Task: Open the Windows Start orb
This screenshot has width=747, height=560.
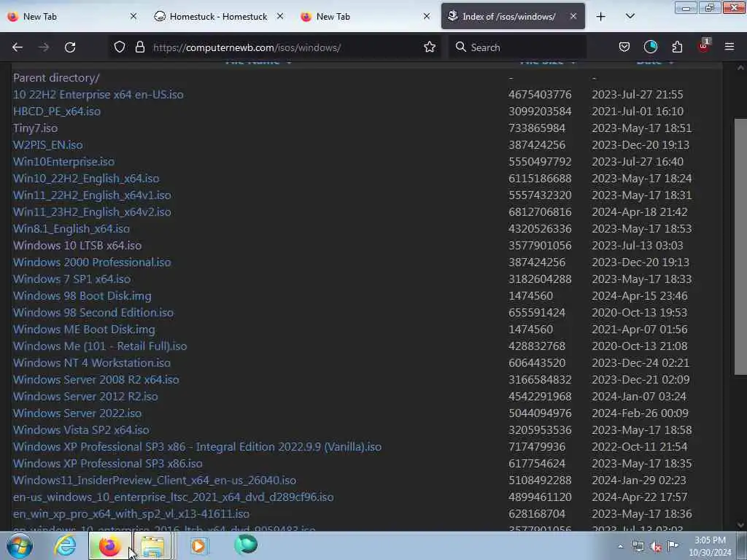Action: click(20, 545)
